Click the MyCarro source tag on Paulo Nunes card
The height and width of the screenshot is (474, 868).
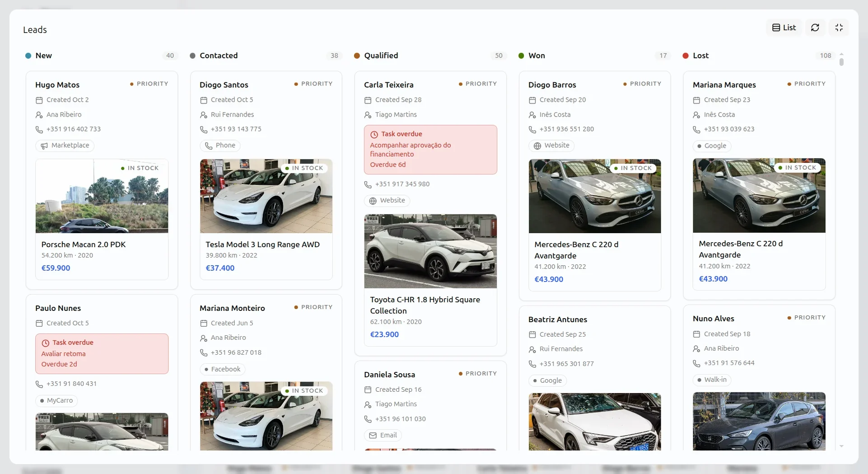click(56, 401)
